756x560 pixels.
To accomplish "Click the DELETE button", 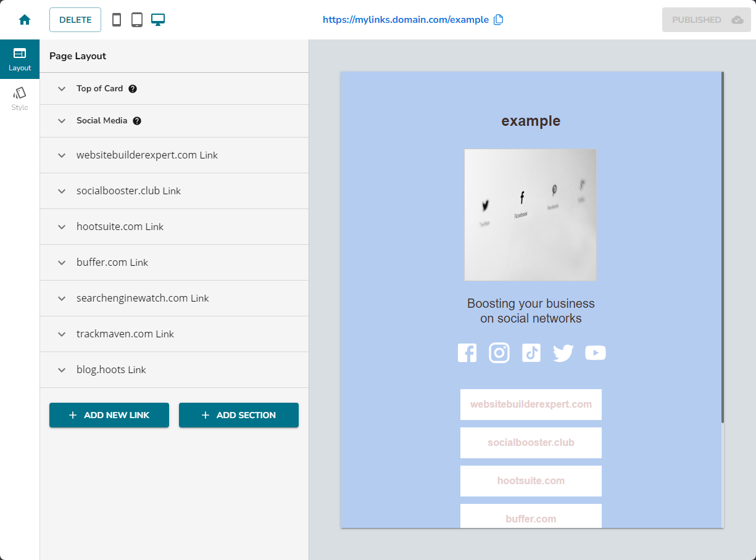I will tap(75, 20).
